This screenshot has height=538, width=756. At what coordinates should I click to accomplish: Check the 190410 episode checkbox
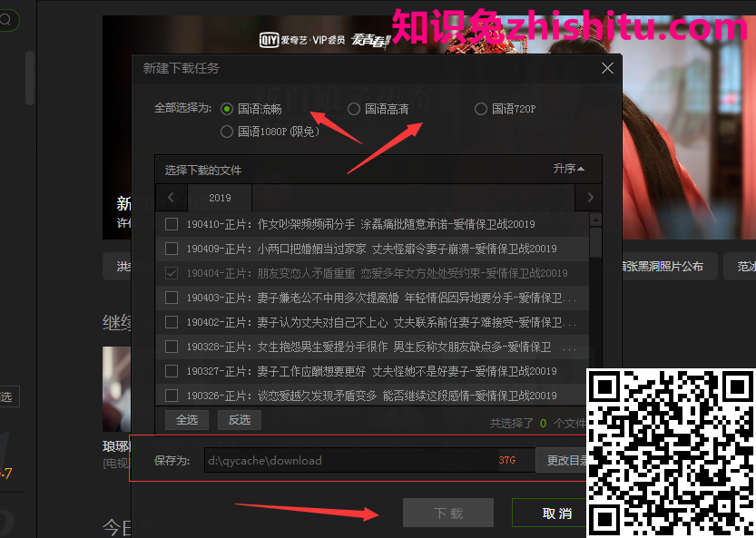click(172, 224)
